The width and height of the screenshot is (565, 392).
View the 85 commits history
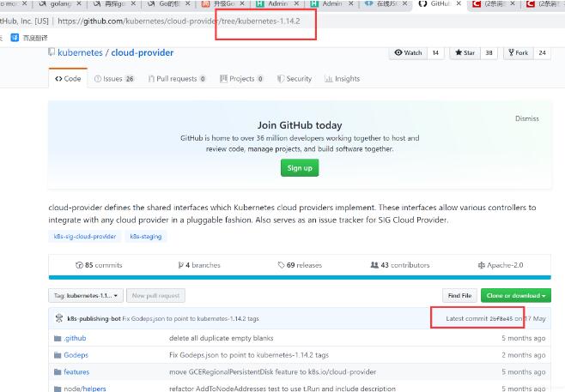click(x=99, y=265)
